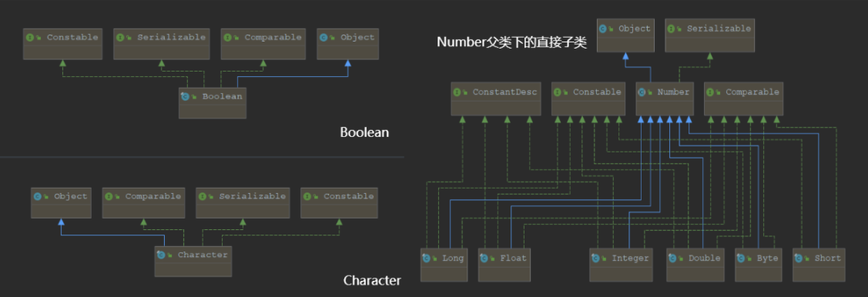Click the class icon on Object in Character diagram
The height and width of the screenshot is (297, 868).
[39, 196]
